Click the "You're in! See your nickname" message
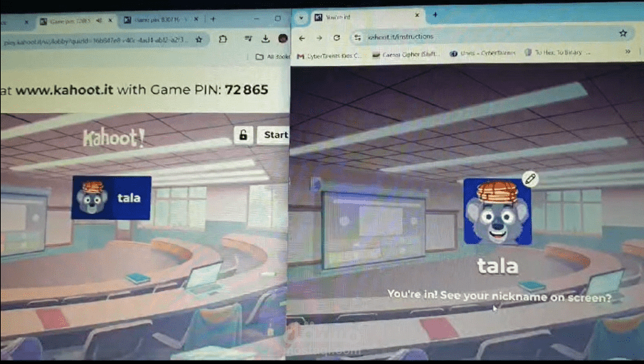The height and width of the screenshot is (364, 644). (x=499, y=296)
